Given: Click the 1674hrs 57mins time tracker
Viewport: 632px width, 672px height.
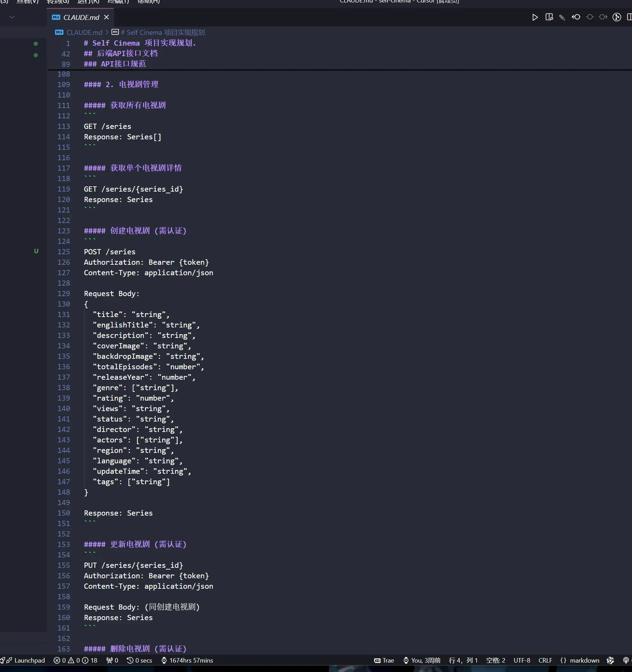Looking at the screenshot, I should tap(187, 660).
